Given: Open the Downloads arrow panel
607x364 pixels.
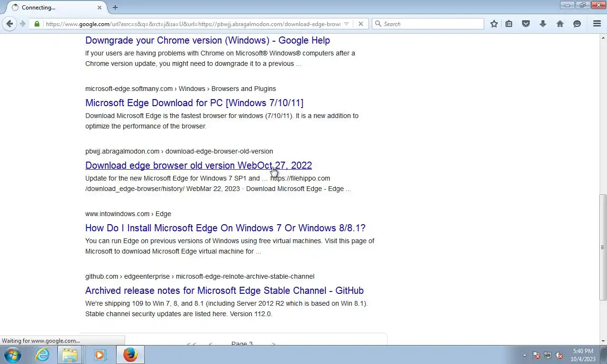Looking at the screenshot, I should 543,24.
